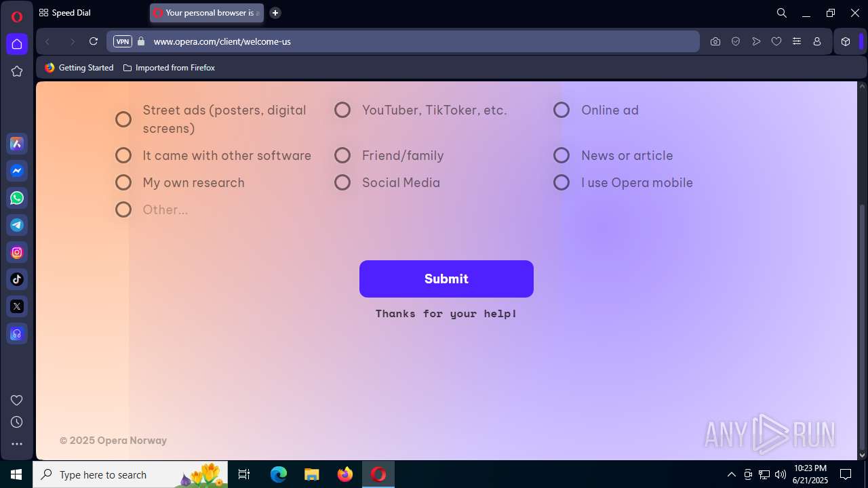Click the address bar URL field
This screenshot has width=868, height=488.
coord(403,41)
